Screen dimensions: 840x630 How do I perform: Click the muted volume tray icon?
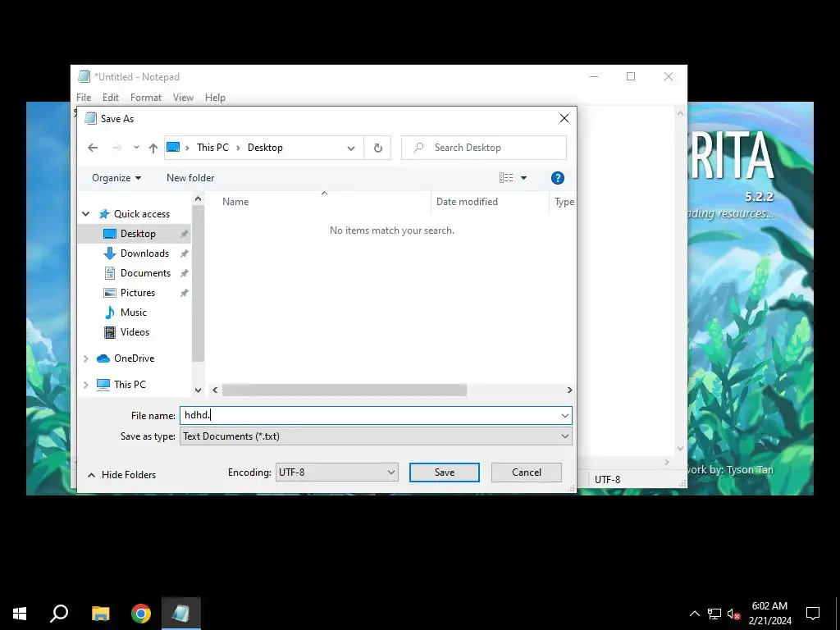point(734,614)
